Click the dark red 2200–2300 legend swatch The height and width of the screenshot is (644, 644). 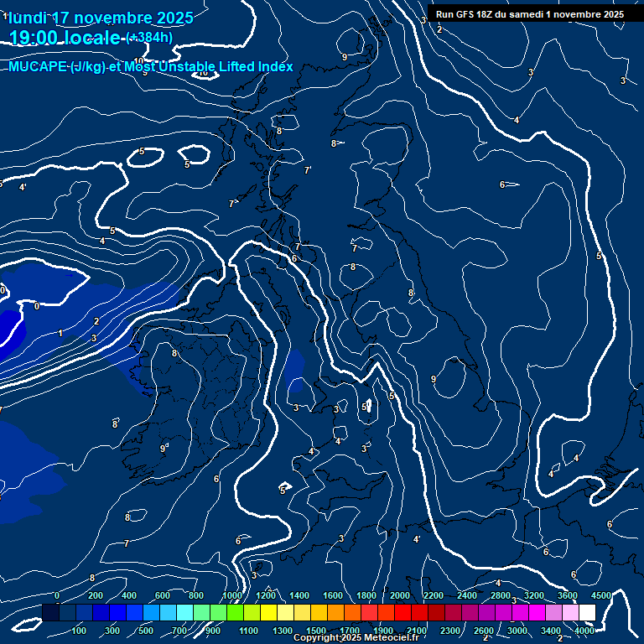pos(437,612)
